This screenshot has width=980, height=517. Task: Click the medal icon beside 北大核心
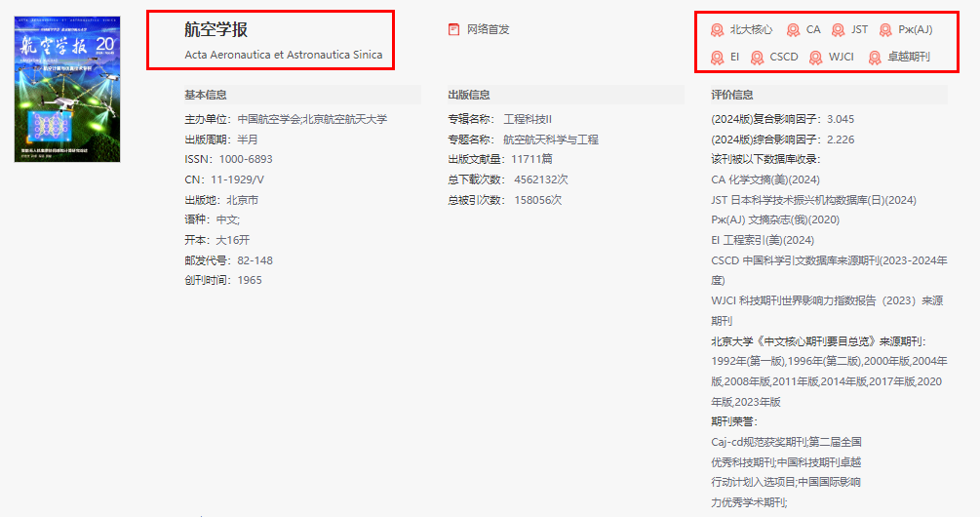click(717, 30)
